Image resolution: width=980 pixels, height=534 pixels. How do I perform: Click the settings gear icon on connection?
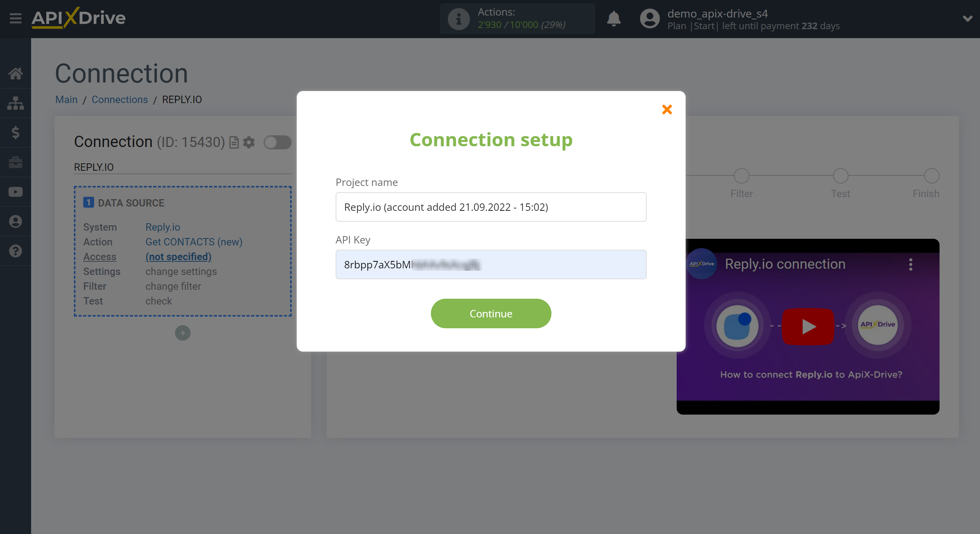[250, 142]
